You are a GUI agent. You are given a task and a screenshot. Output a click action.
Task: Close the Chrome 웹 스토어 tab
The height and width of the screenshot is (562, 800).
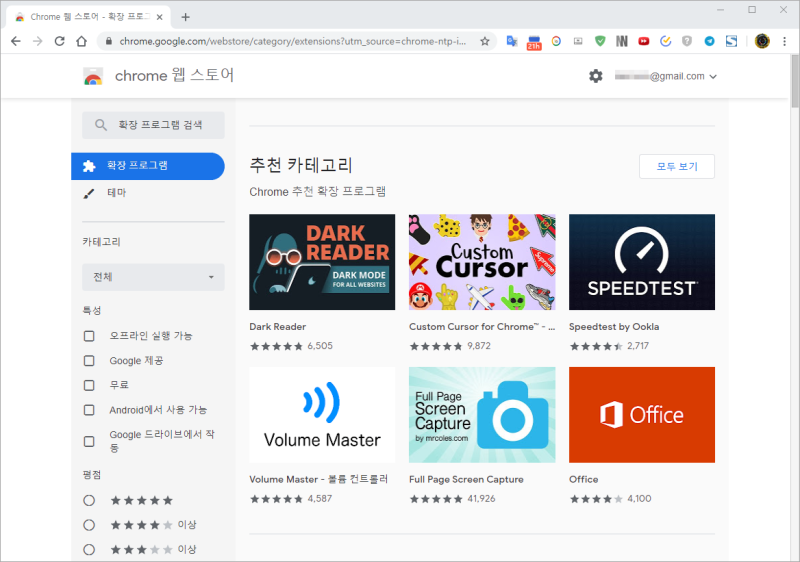tap(160, 17)
